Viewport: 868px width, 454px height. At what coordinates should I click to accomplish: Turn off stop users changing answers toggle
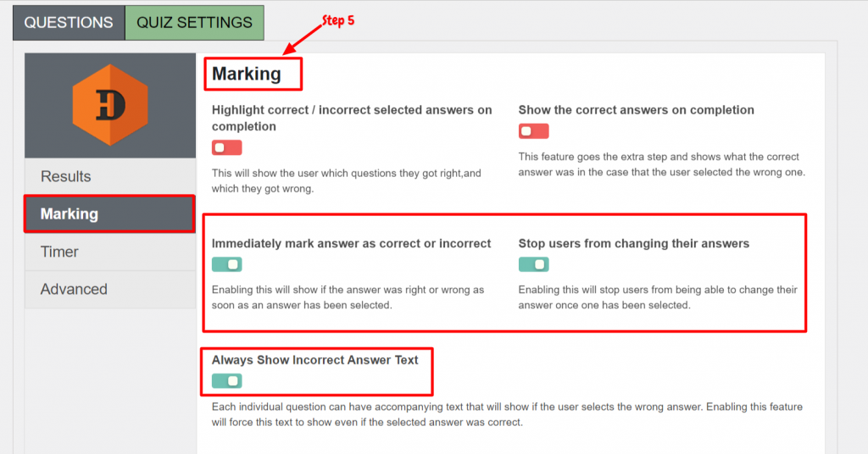point(533,264)
